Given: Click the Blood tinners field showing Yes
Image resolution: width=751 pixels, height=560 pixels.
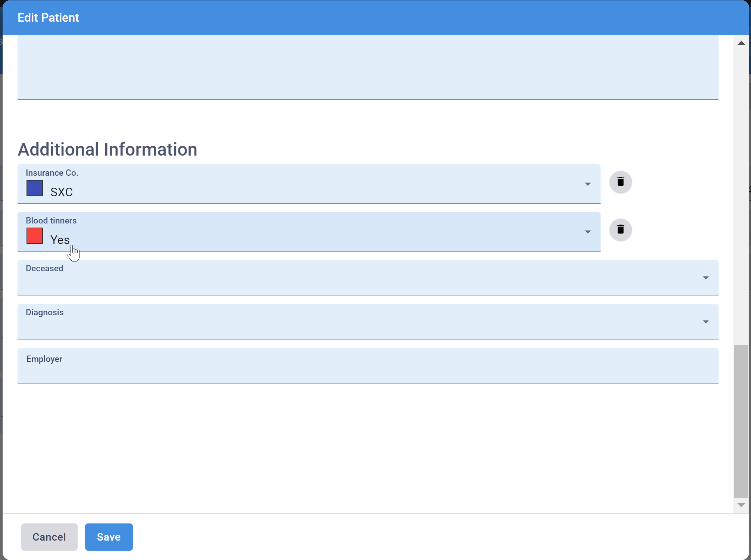Looking at the screenshot, I should [299, 232].
